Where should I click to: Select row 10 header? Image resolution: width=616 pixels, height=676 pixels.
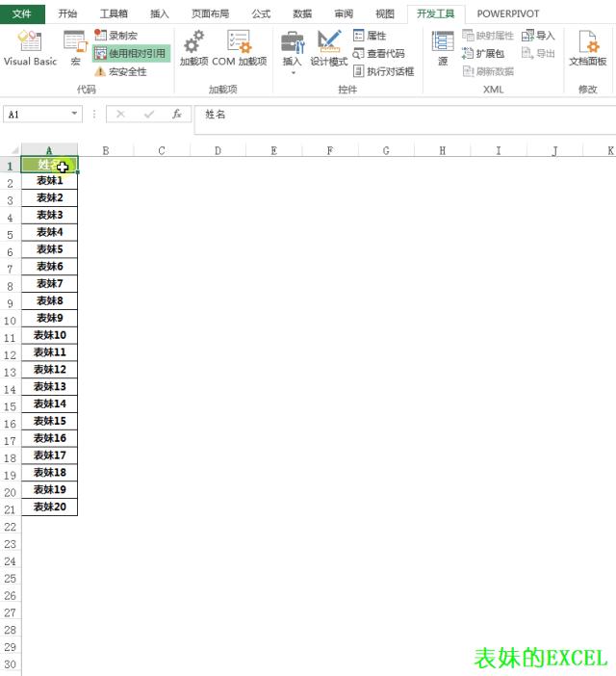click(x=10, y=321)
